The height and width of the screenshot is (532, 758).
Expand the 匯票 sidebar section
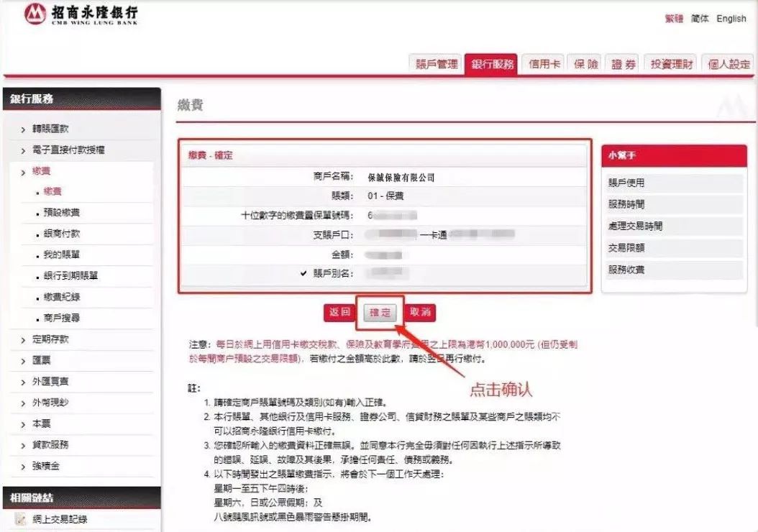tap(41, 360)
